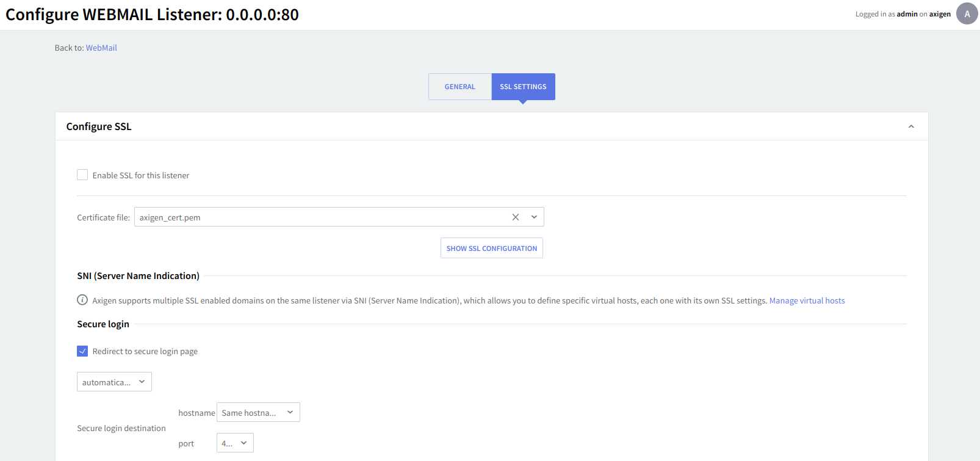Image resolution: width=980 pixels, height=461 pixels.
Task: Open the Certificate file dropdown arrow
Action: (534, 217)
